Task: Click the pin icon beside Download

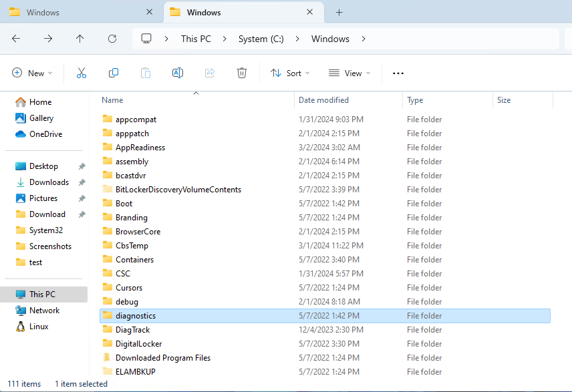Action: 82,214
